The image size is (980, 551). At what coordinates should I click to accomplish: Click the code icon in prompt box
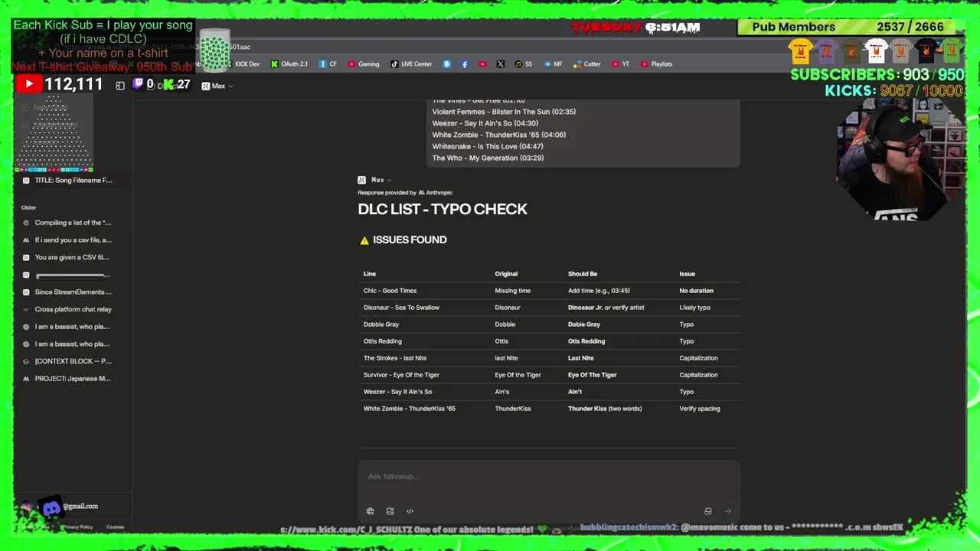click(410, 511)
